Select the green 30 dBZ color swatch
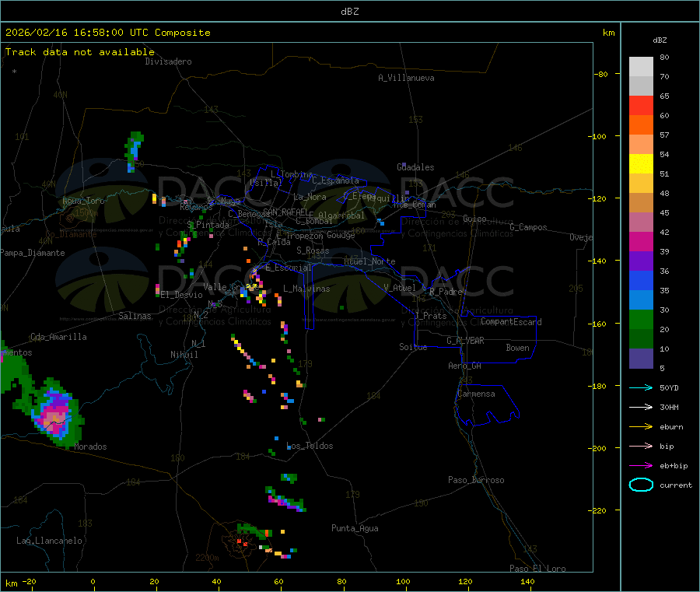 tap(641, 319)
